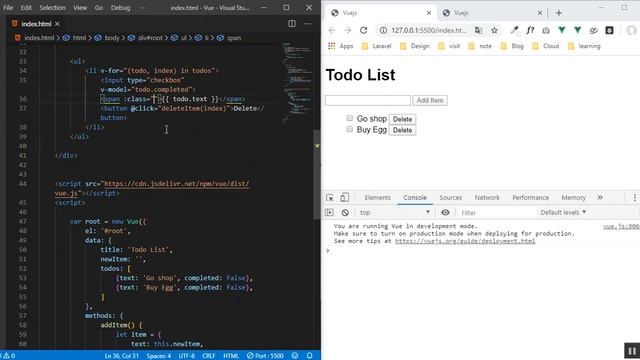Viewport: 640px width, 360px height.
Task: Open the View menu
Action: pyautogui.click(x=80, y=8)
